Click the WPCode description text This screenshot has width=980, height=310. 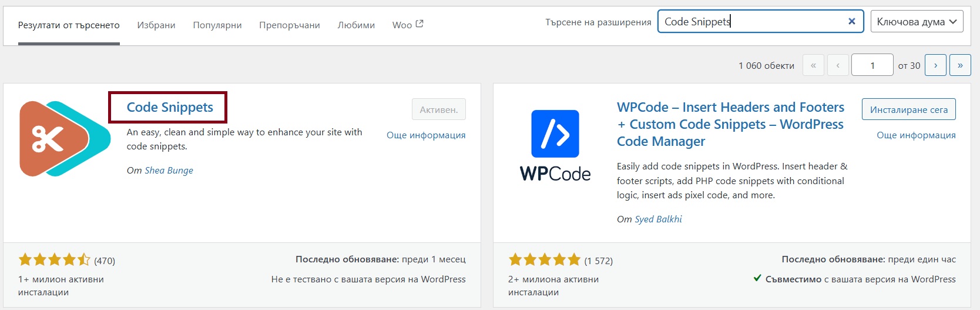[x=732, y=181]
